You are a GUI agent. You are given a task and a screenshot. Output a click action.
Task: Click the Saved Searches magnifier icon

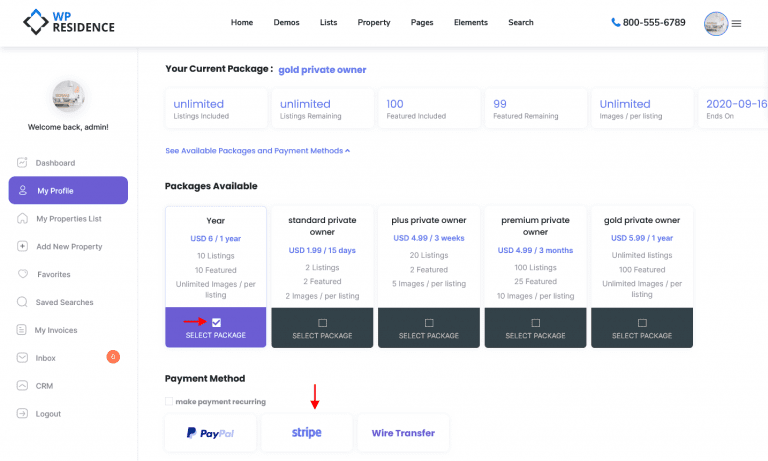22,302
